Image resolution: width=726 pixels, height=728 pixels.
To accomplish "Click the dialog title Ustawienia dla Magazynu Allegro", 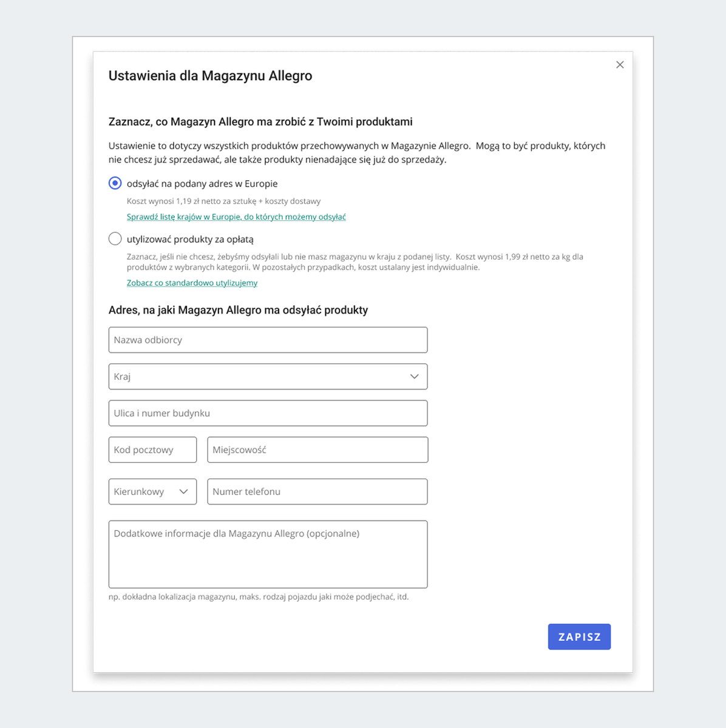I will point(210,76).
